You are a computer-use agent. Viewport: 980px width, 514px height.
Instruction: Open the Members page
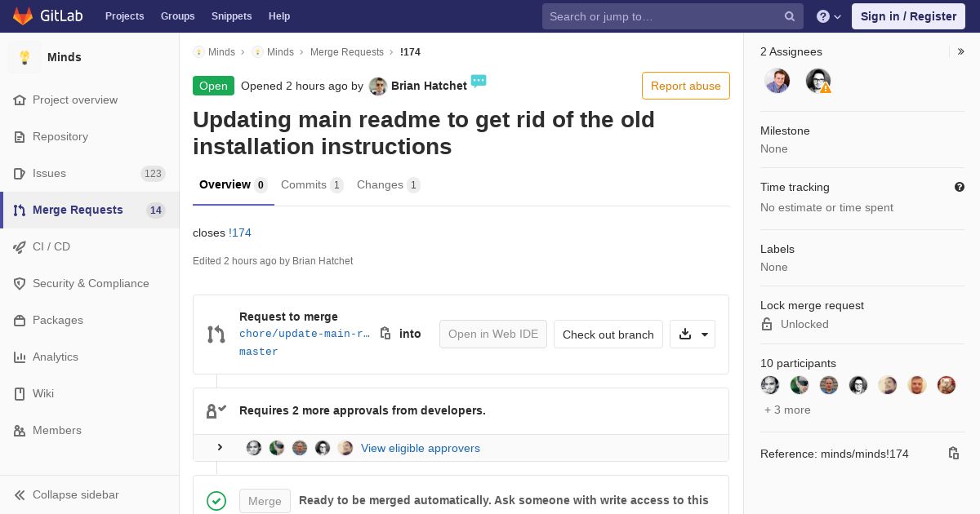[x=57, y=430]
